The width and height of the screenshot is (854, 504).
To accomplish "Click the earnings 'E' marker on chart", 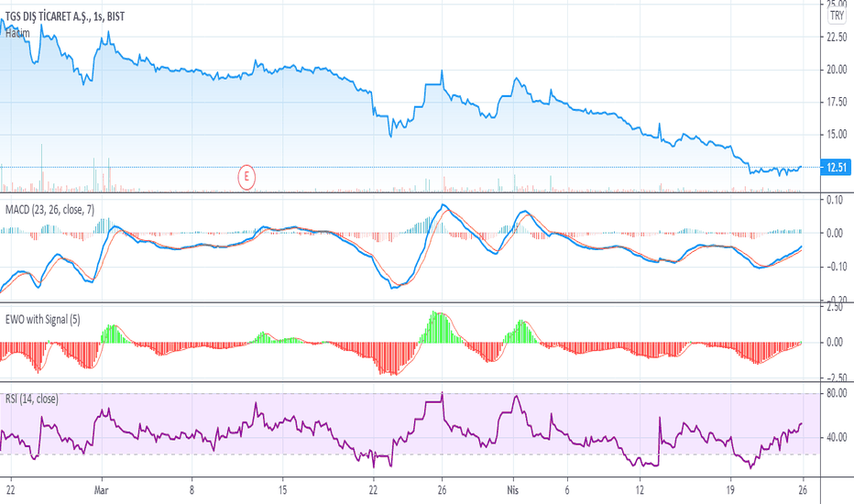I will 246,177.
